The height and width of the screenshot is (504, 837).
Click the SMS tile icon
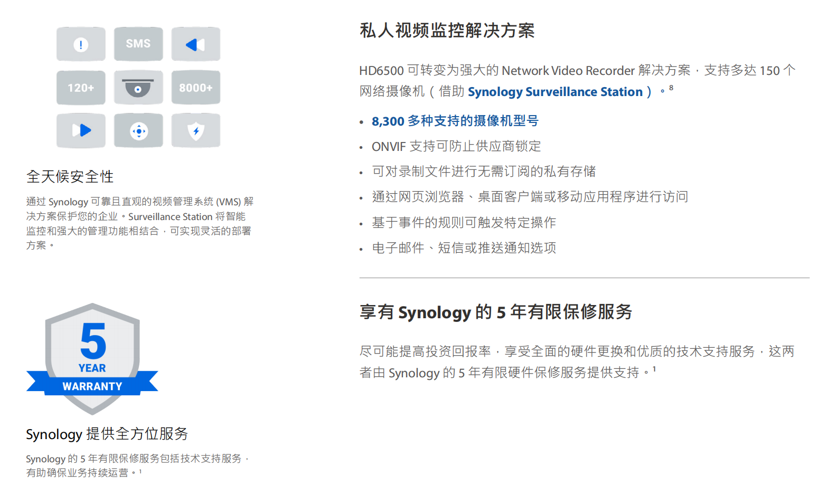coord(138,44)
